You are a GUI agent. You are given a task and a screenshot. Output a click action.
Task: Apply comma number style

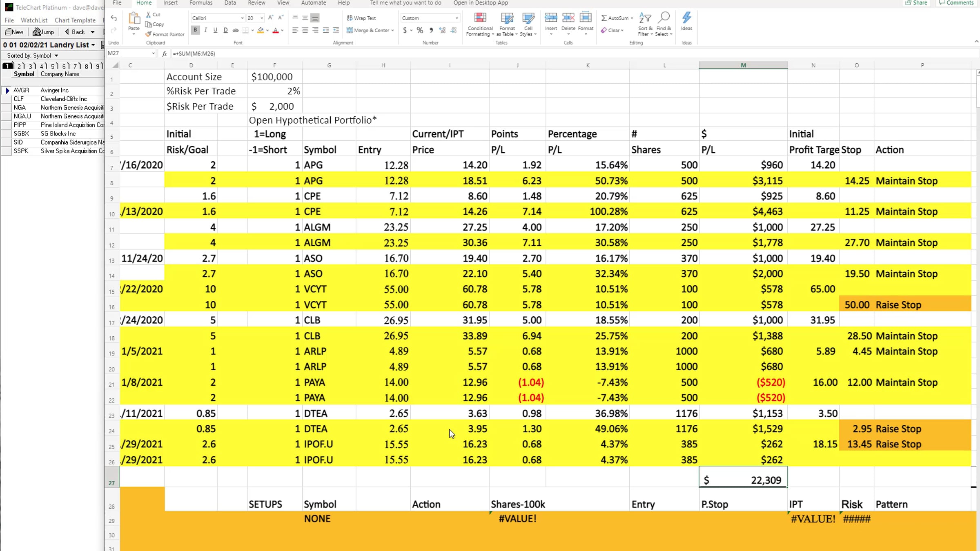click(431, 30)
